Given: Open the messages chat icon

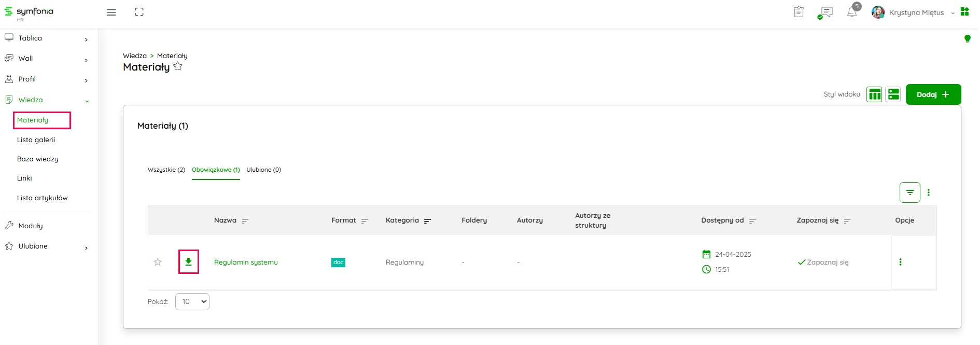Looking at the screenshot, I should tap(826, 12).
